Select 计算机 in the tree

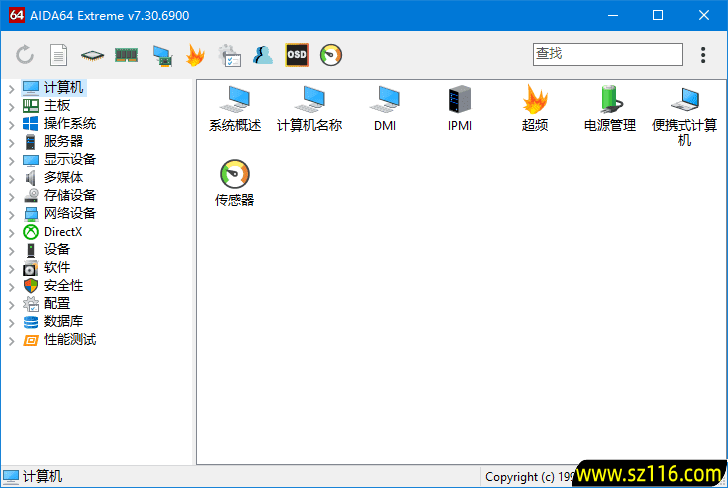point(63,87)
